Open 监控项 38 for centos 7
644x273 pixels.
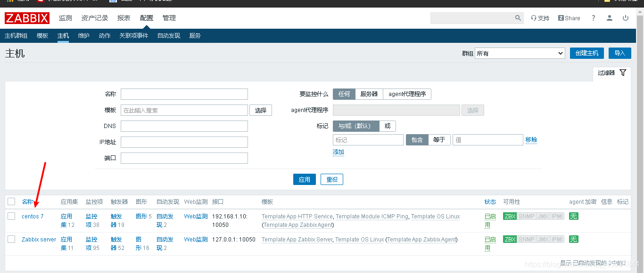point(92,220)
